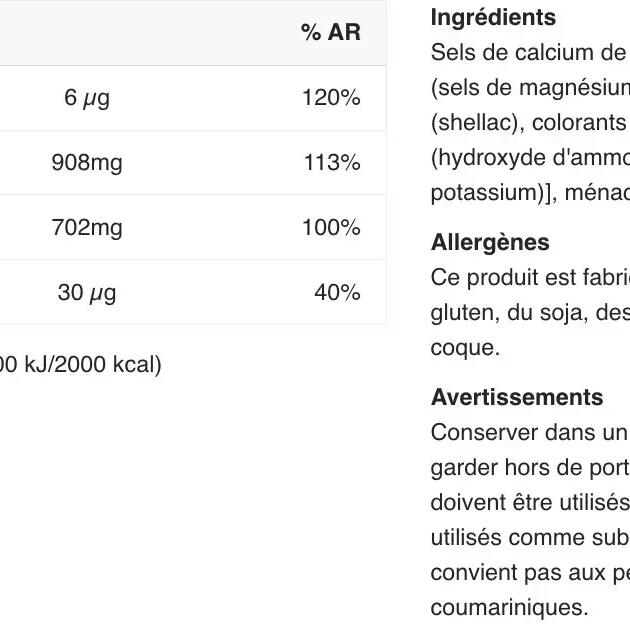Image resolution: width=630 pixels, height=630 pixels.
Task: Click the 100% value in the table
Action: (x=331, y=228)
